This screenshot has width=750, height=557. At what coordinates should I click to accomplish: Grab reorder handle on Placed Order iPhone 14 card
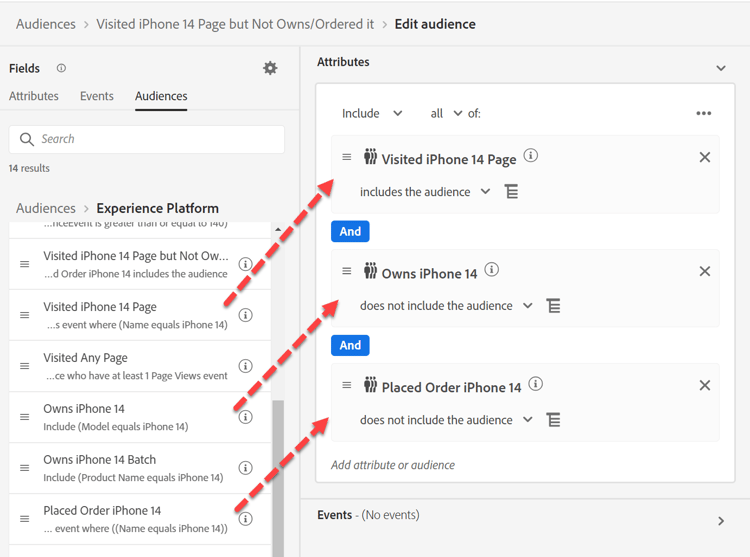tap(347, 385)
